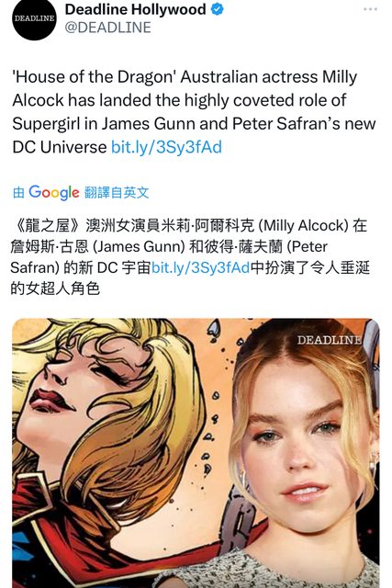Follow the bit.ly link in the English tweet
Viewport: 392px width, 588px height.
click(166, 147)
